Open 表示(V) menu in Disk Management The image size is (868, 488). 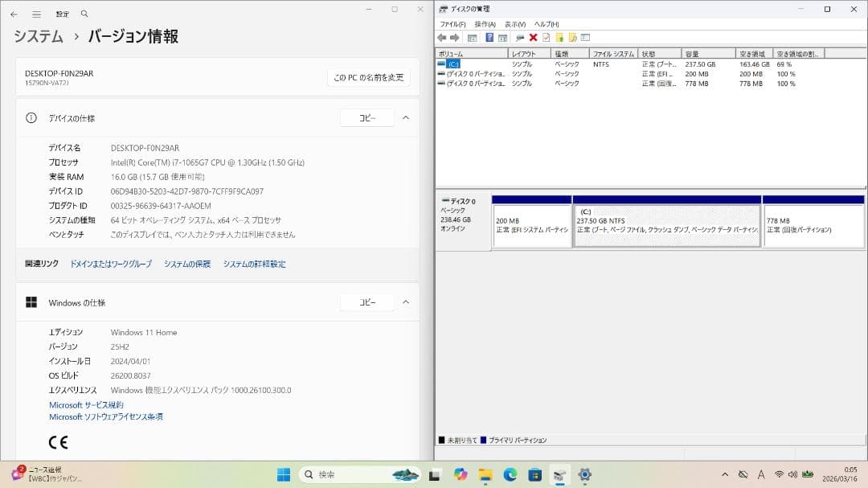click(x=515, y=24)
